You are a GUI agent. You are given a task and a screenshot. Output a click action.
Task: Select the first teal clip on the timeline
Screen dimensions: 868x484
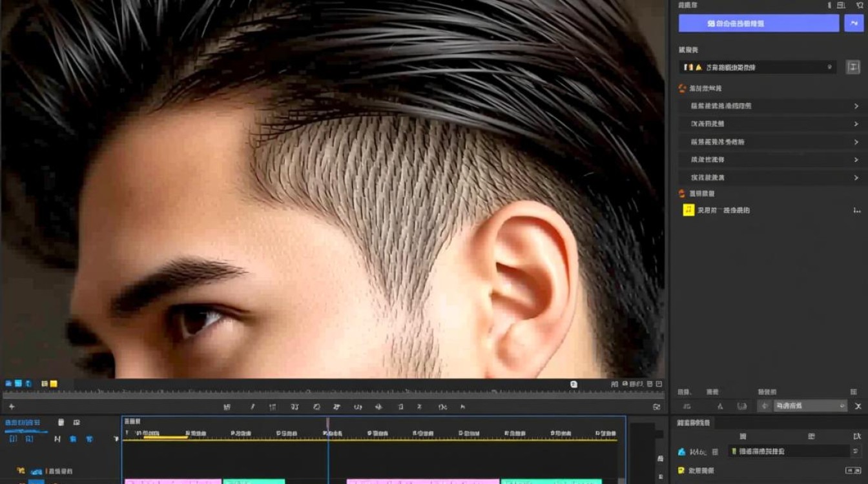point(254,481)
